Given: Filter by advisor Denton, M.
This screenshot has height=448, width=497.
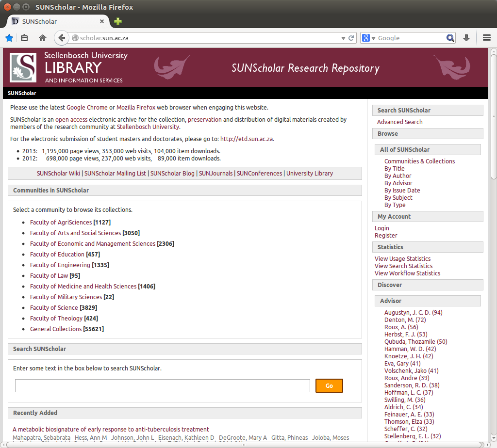Looking at the screenshot, I should point(405,320).
